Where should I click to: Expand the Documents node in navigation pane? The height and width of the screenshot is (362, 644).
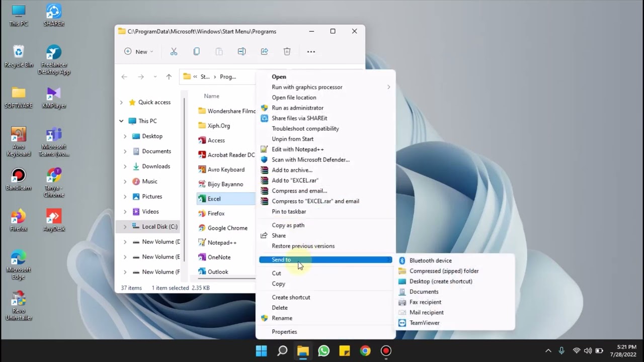[125, 151]
